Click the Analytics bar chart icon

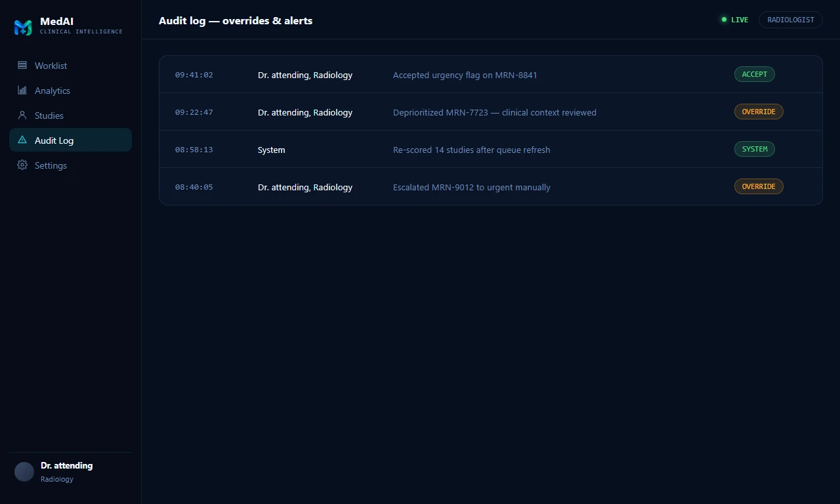[22, 91]
